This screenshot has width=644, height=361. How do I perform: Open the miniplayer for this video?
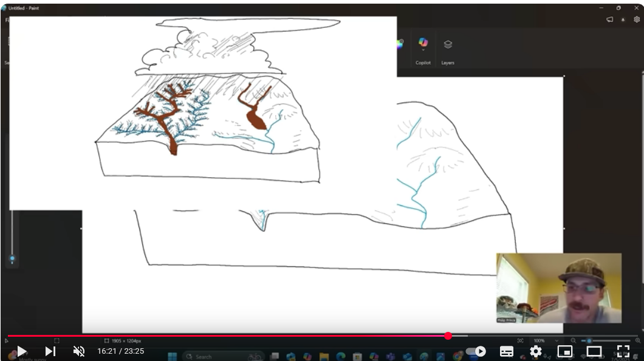(x=565, y=351)
